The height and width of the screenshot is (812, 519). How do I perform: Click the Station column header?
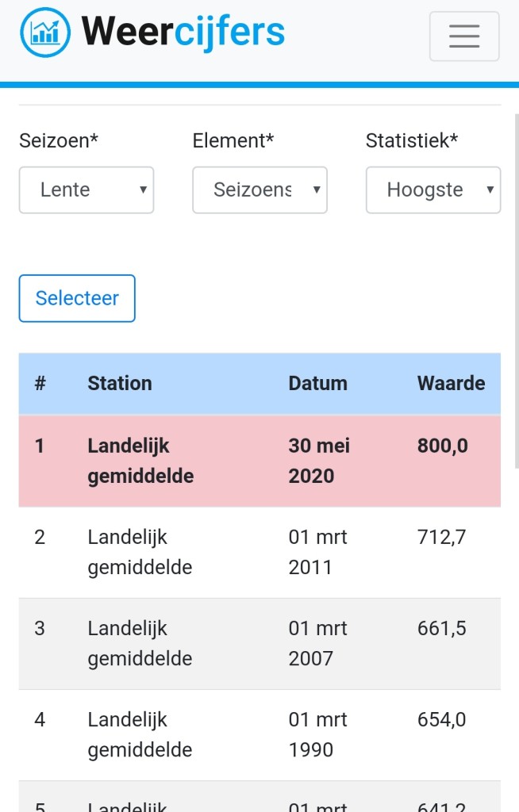coord(120,384)
